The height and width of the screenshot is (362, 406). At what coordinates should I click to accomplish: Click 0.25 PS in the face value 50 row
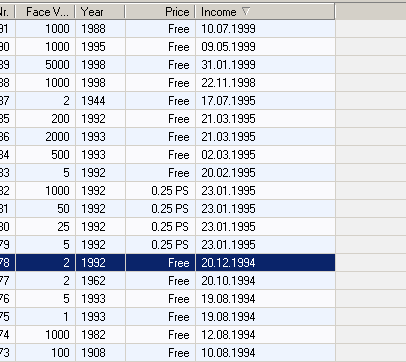(170, 209)
